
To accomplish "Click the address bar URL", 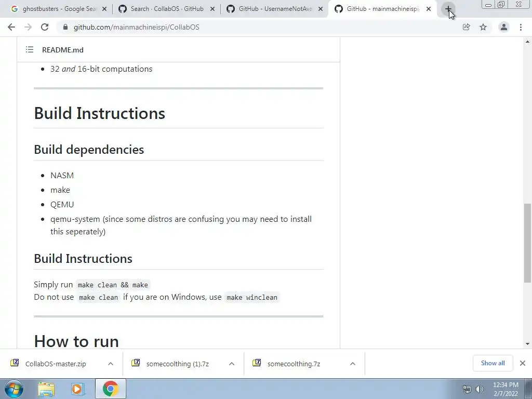I will coord(137,27).
